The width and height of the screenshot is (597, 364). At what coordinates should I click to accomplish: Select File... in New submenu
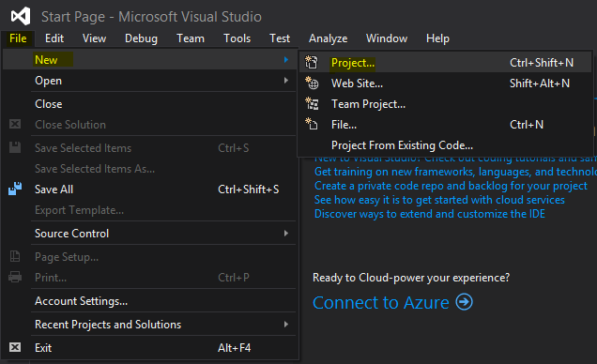pos(446,124)
